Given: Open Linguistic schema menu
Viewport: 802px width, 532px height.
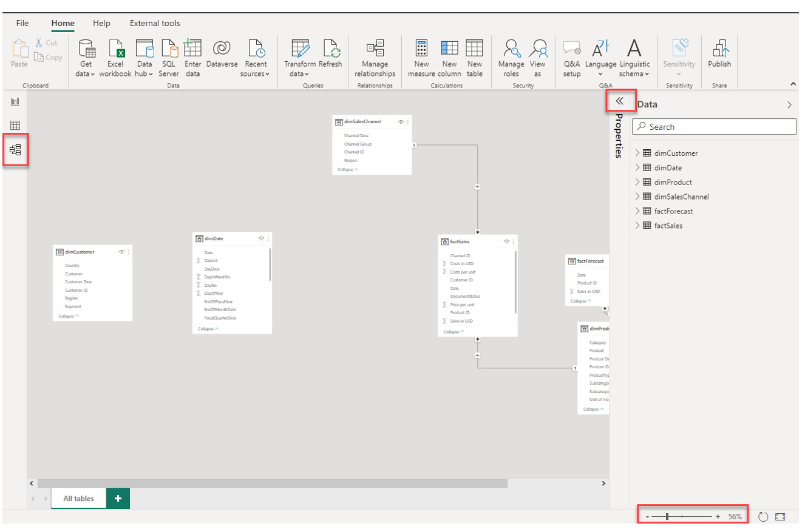Looking at the screenshot, I should [x=634, y=59].
